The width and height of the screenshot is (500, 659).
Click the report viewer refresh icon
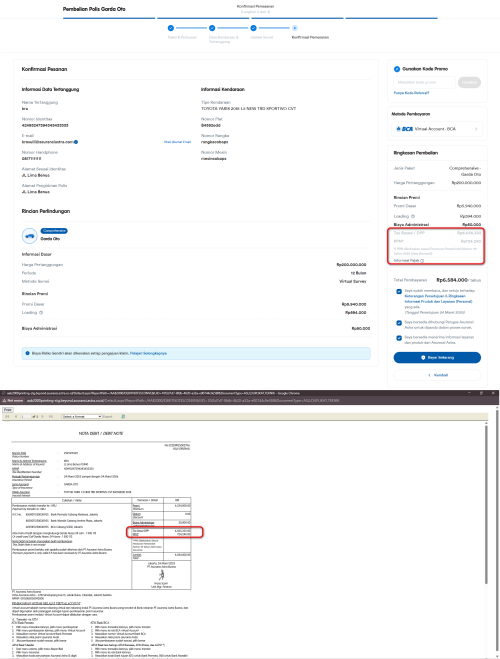click(x=123, y=416)
